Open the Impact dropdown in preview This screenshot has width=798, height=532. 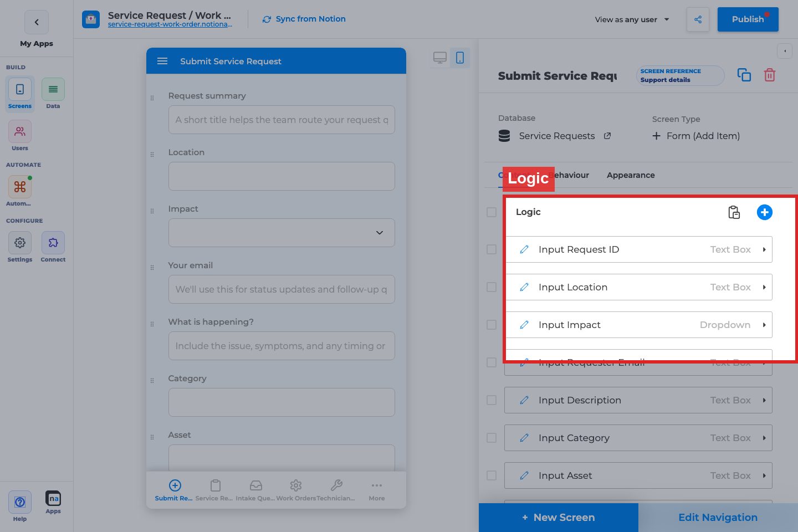pos(282,233)
